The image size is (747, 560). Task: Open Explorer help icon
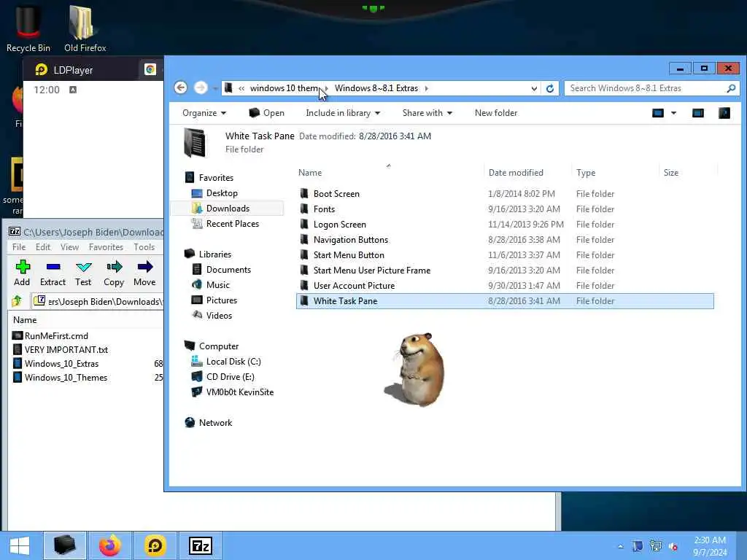tap(724, 113)
